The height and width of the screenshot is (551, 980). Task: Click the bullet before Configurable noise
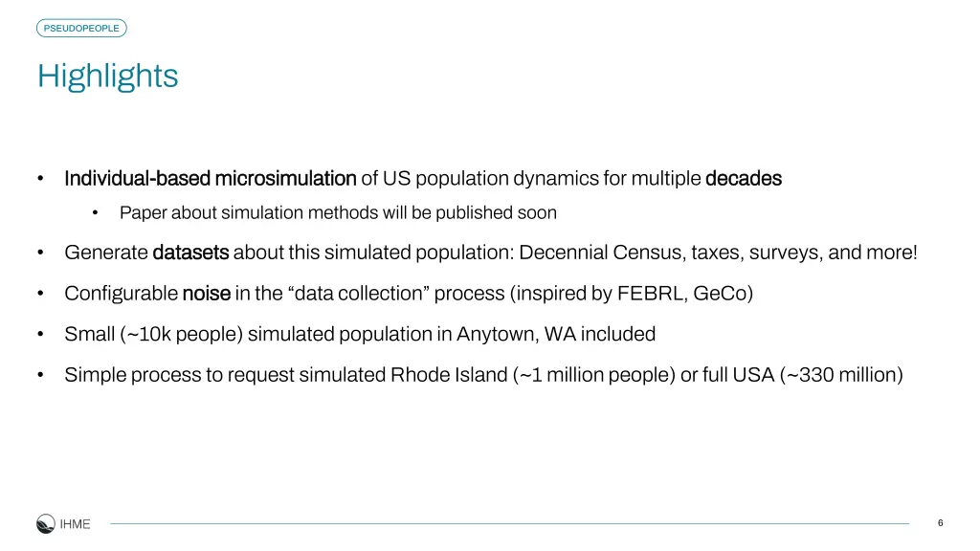(40, 293)
